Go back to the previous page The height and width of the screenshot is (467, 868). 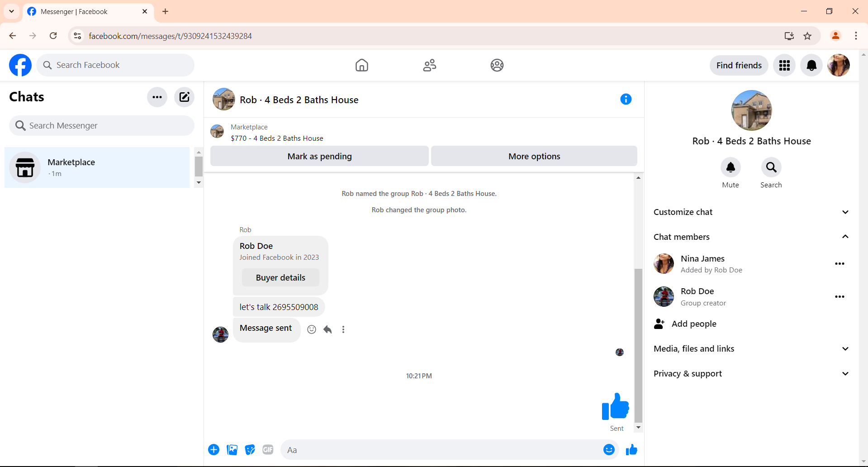click(13, 36)
